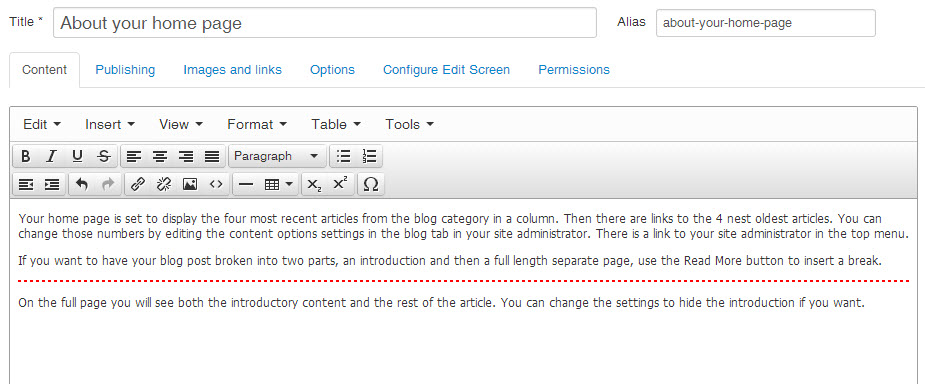This screenshot has height=384, width=925.
Task: Insert or edit a link
Action: [137, 185]
